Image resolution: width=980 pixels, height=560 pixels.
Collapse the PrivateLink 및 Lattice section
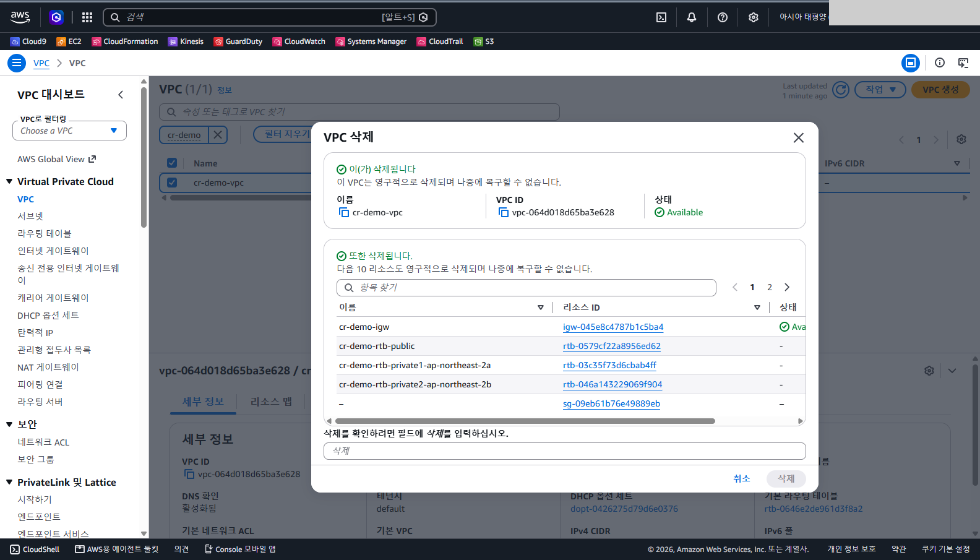click(x=9, y=482)
